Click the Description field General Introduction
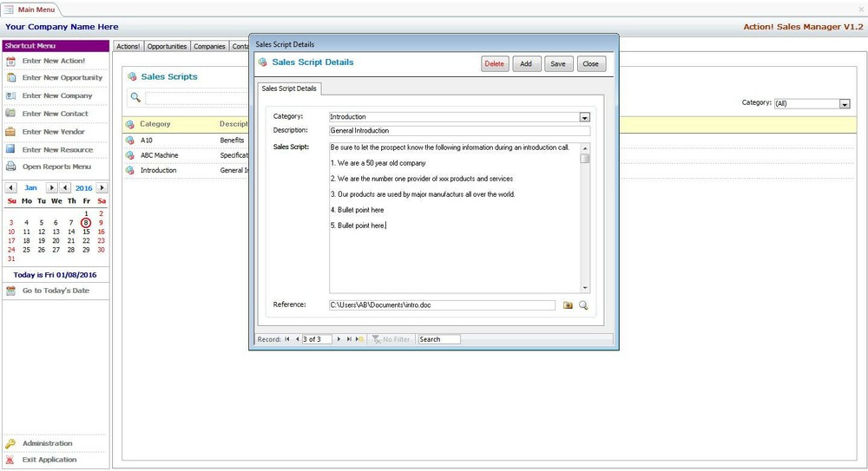This screenshot has height=471, width=868. pos(459,131)
